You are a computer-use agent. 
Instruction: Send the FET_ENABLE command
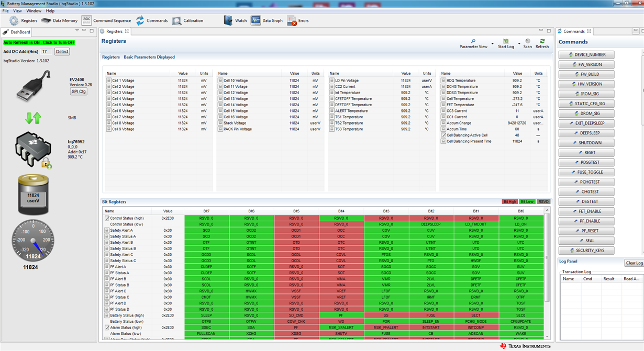coord(586,211)
